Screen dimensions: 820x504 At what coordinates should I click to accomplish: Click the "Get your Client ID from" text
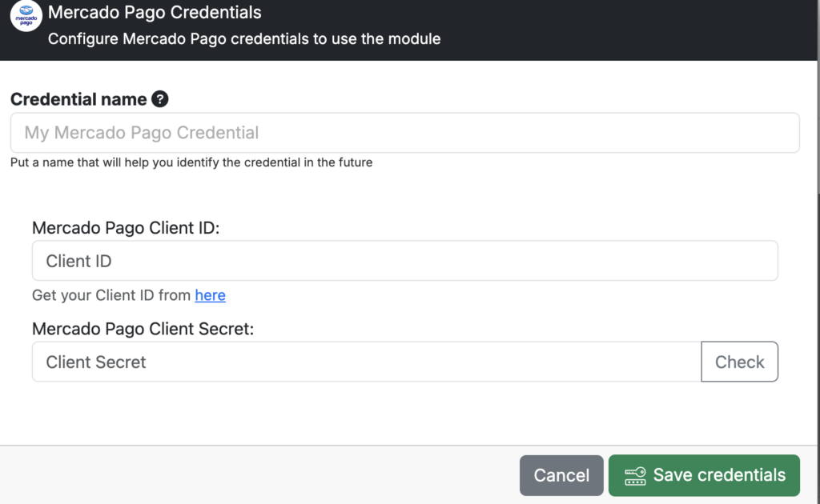click(x=112, y=295)
